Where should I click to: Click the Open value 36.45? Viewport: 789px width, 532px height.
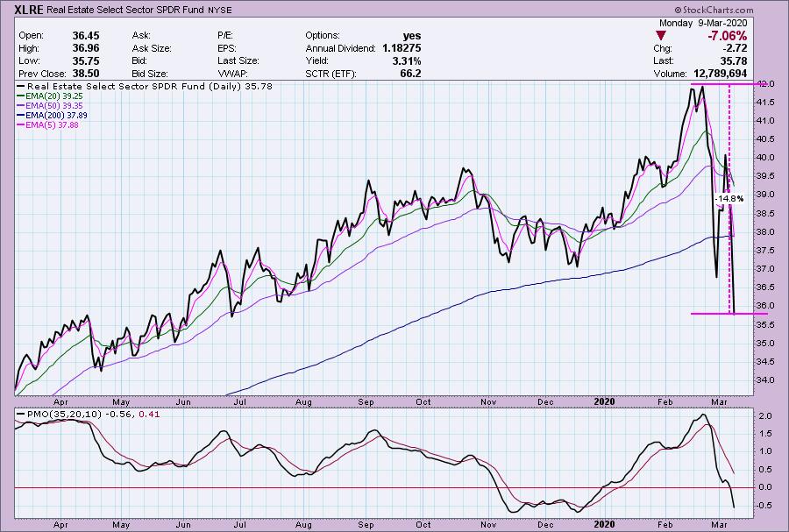[x=86, y=36]
